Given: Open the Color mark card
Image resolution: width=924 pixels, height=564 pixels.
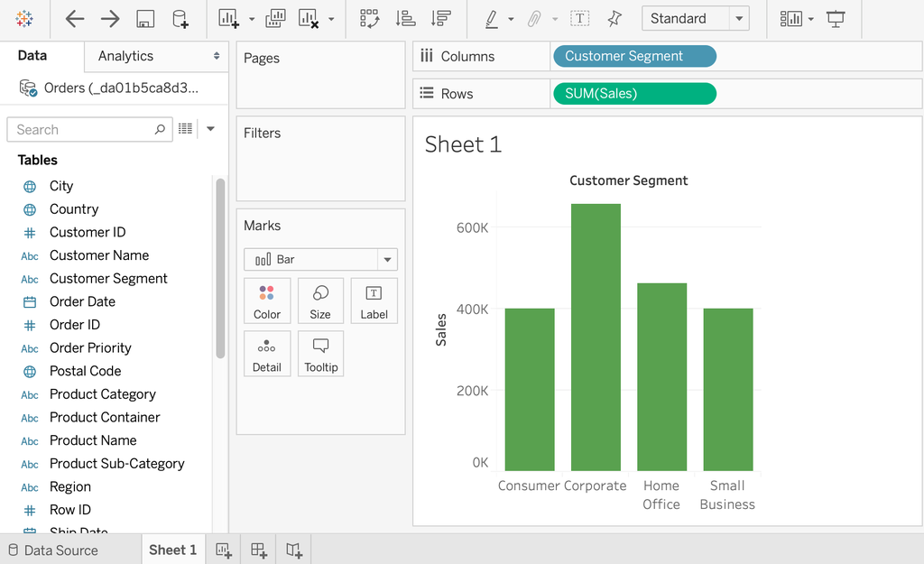Looking at the screenshot, I should pos(267,300).
